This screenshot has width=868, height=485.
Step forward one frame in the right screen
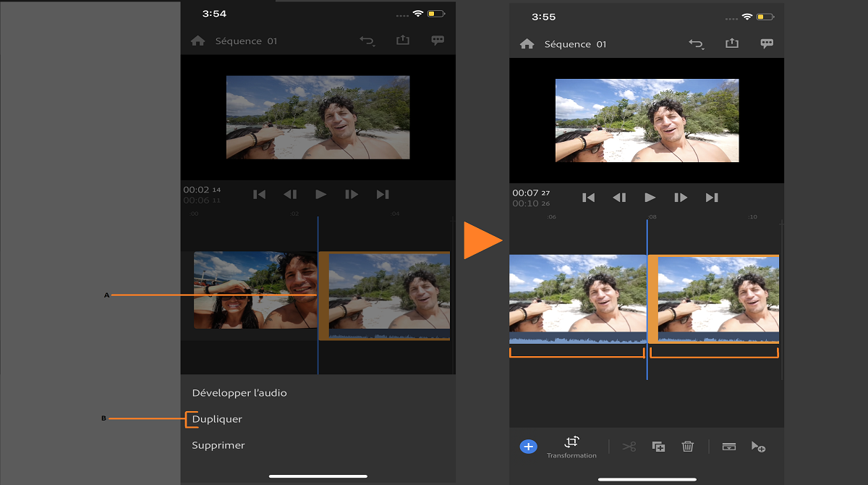tap(681, 197)
